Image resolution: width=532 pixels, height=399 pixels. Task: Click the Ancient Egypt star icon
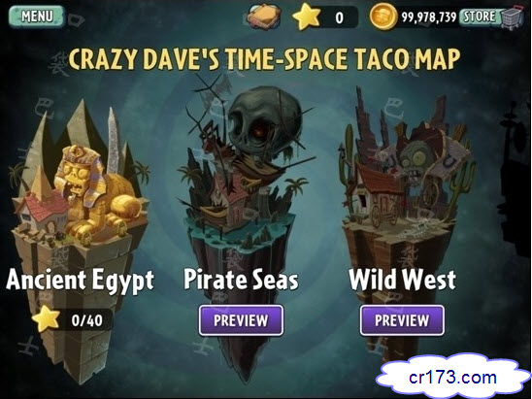coord(46,319)
